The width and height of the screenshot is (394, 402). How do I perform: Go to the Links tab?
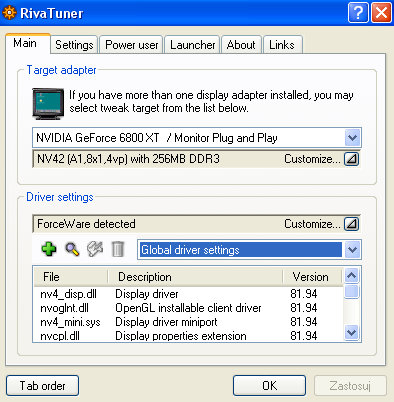[x=282, y=45]
